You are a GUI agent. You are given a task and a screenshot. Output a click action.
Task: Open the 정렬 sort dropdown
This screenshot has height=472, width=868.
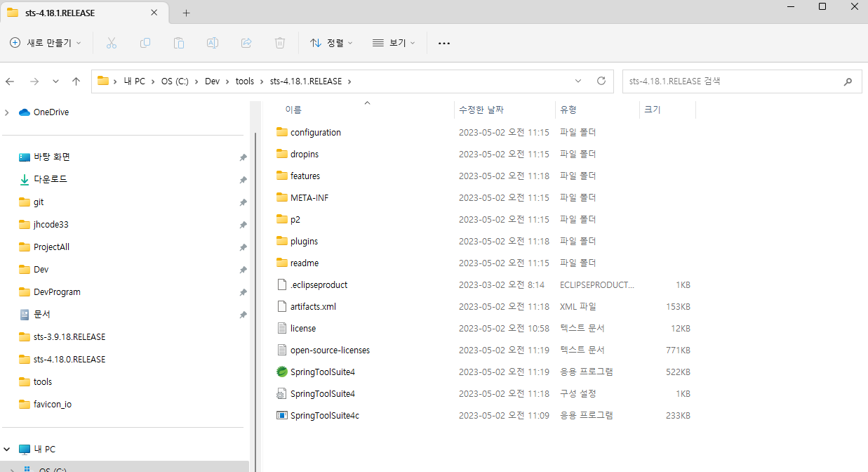pos(331,43)
